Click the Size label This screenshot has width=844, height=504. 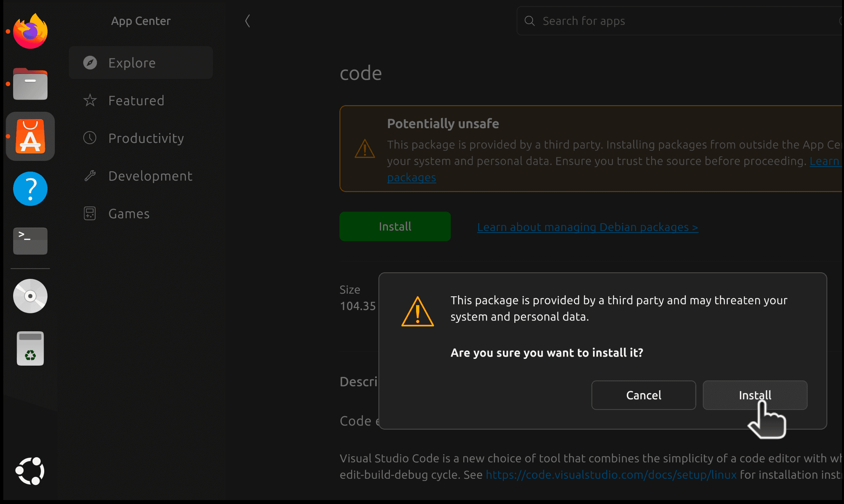350,290
